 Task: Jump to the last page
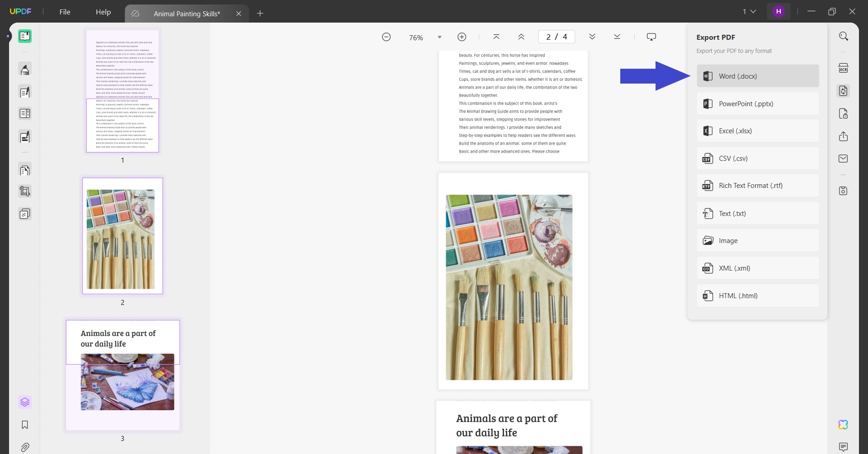click(617, 37)
